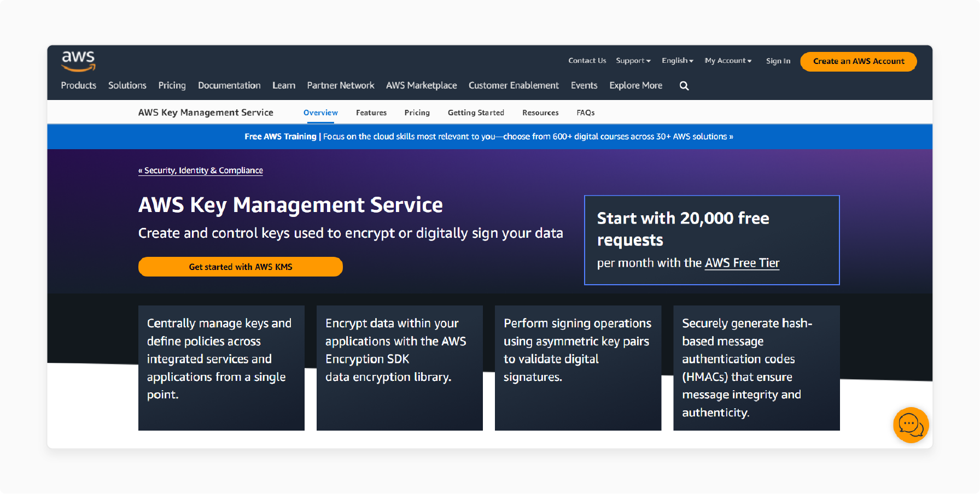Open the Learn menu

tap(284, 85)
